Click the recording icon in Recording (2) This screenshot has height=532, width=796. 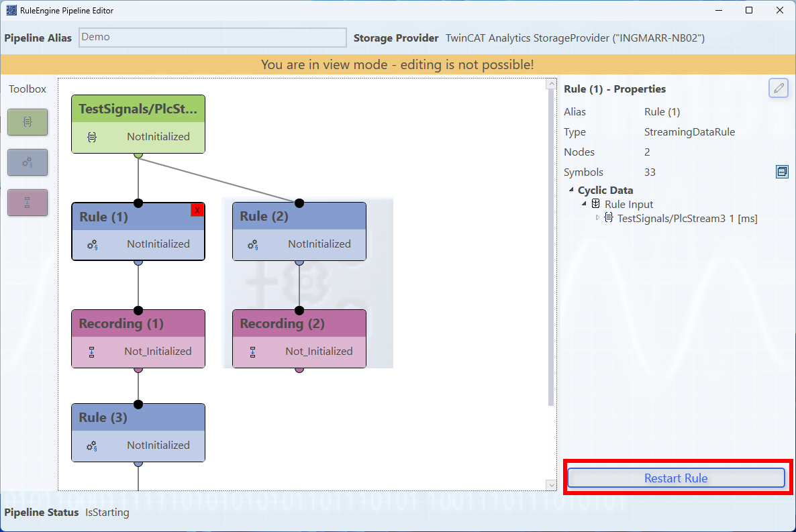[253, 352]
